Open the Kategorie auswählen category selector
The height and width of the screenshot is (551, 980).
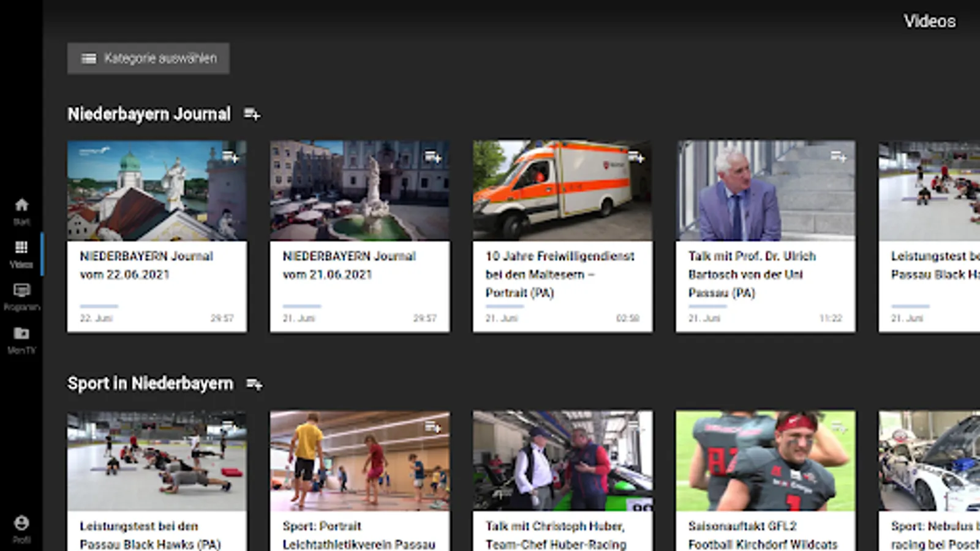click(x=149, y=58)
